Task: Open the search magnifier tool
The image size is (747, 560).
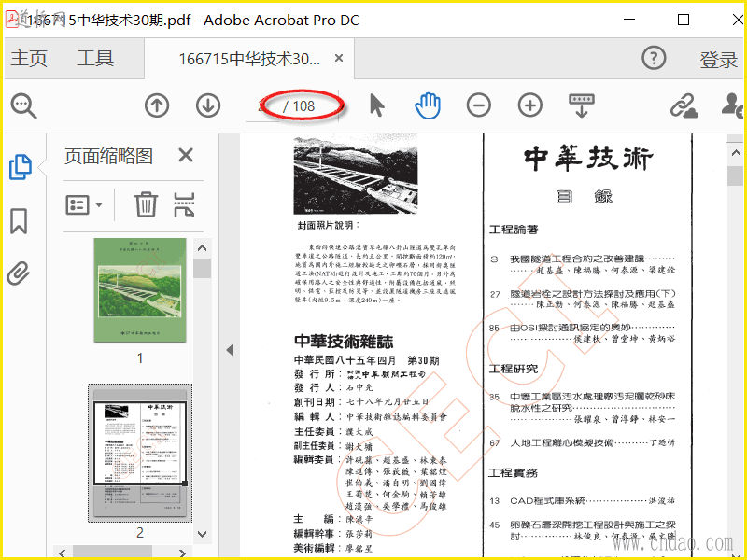Action: (x=24, y=105)
